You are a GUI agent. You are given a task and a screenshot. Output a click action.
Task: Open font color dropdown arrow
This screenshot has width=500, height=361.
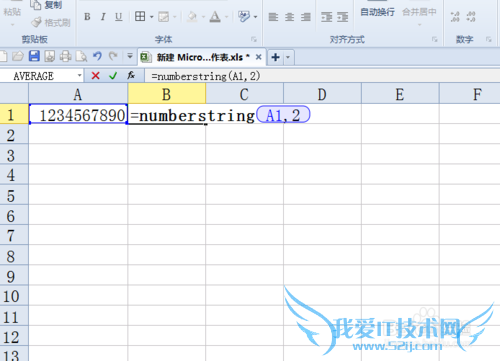click(x=227, y=17)
